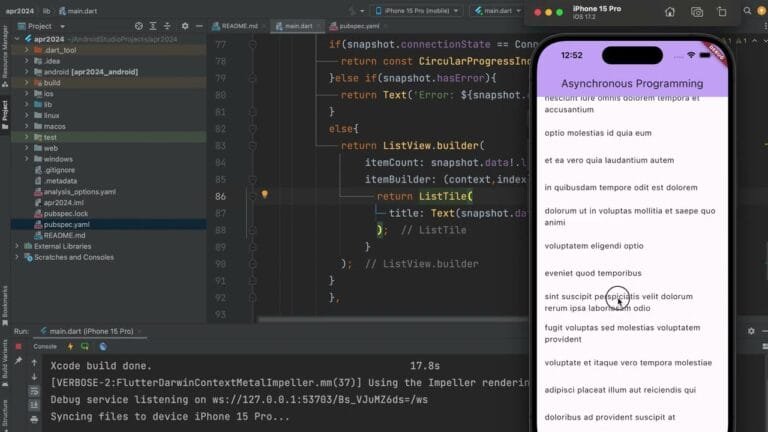Open the Resource Manager side panel
This screenshot has height=432, width=768.
(x=5, y=55)
